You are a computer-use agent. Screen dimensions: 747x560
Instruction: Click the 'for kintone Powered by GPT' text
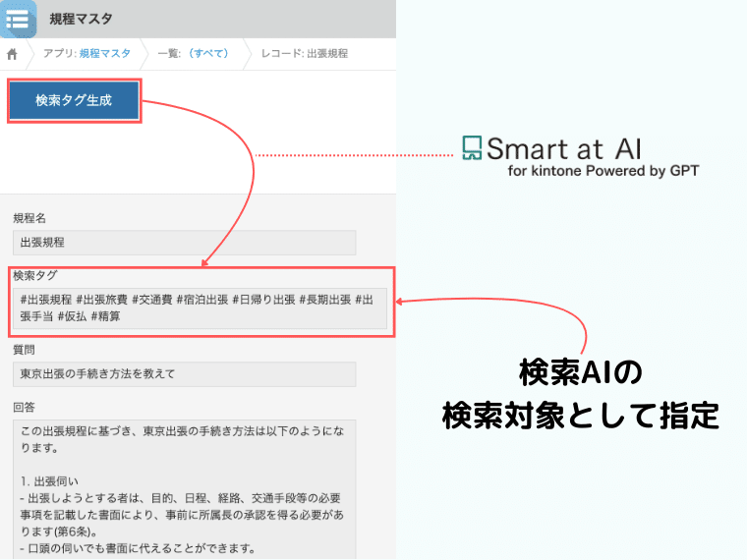[603, 171]
